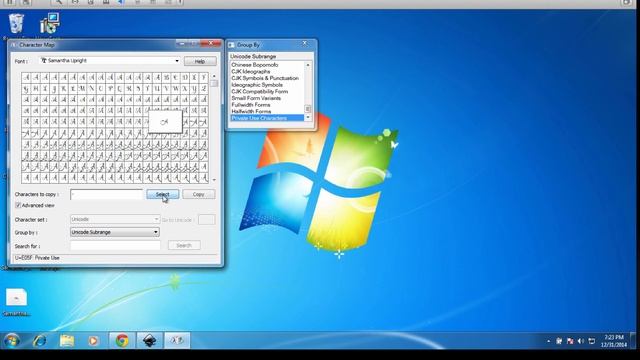Click the character grid scrollbar thumb
This screenshot has width=640, height=360.
[214, 83]
